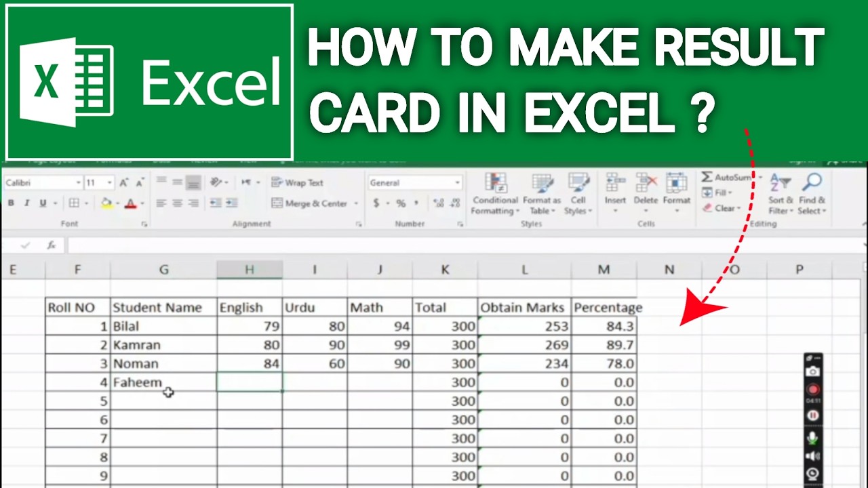The width and height of the screenshot is (868, 488).
Task: Click the formula bar Enter checkmark
Action: 26,245
